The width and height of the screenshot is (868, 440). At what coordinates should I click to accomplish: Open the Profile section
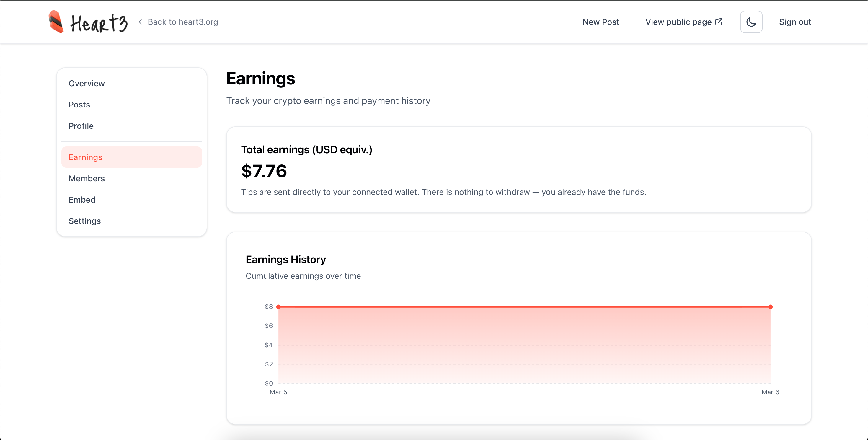coord(81,126)
